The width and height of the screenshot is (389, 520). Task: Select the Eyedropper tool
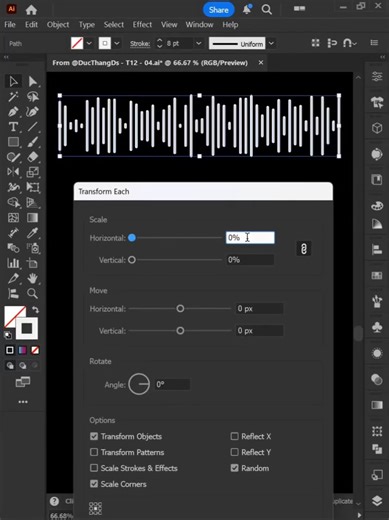(32, 233)
